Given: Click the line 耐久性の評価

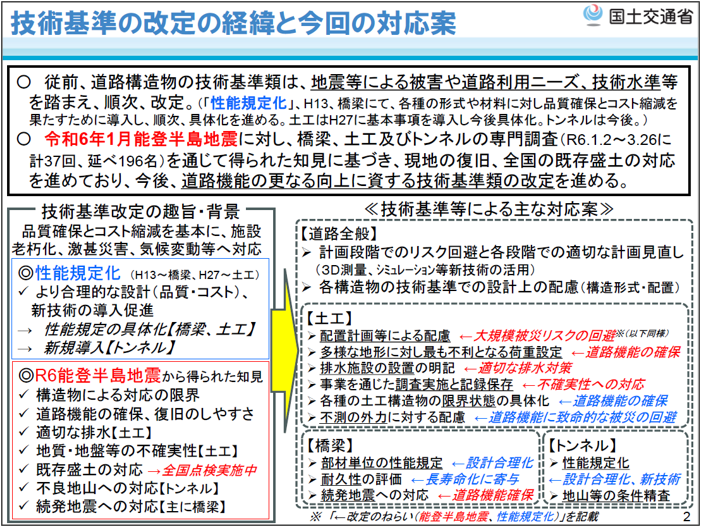Looking at the screenshot, I should click(x=361, y=479).
